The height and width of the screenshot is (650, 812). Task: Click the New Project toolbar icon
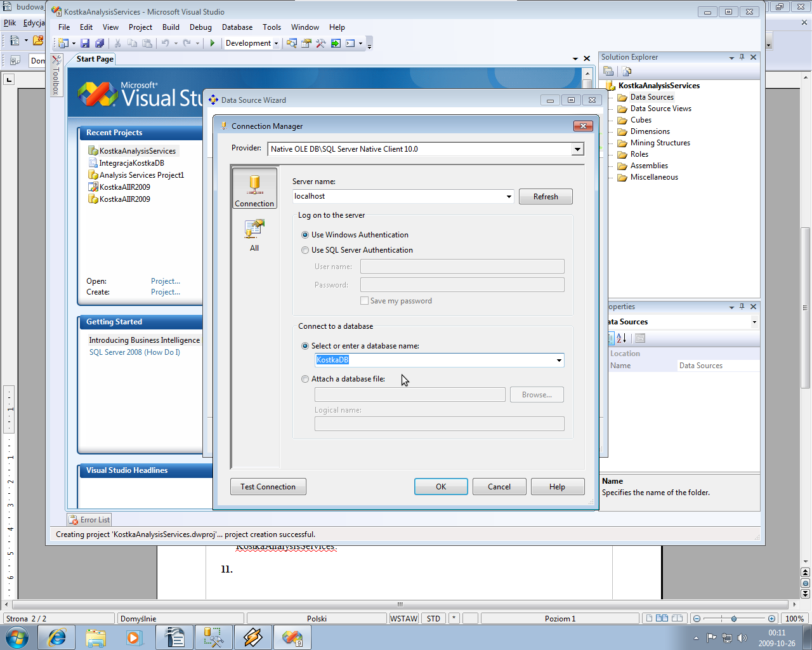click(63, 43)
